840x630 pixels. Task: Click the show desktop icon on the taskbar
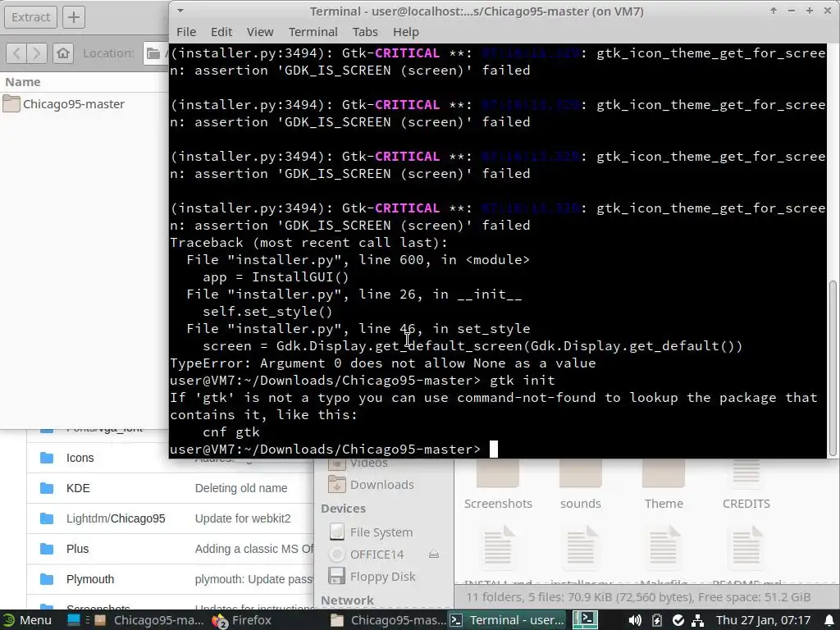click(73, 620)
